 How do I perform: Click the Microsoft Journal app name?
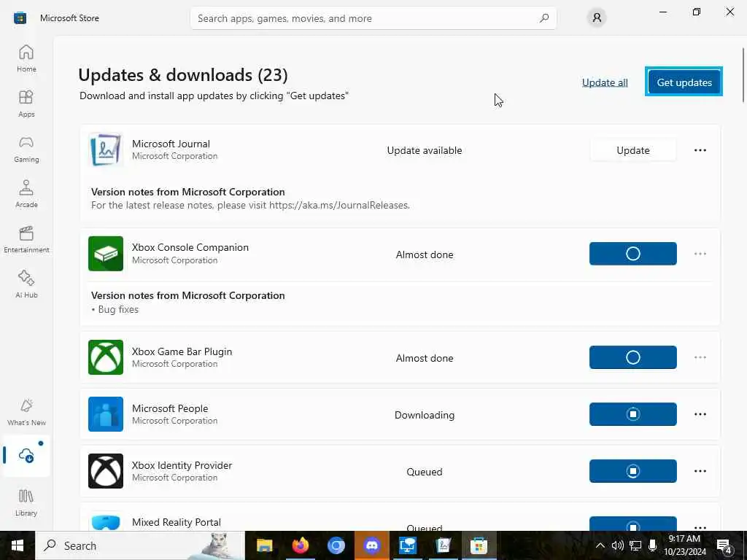[x=171, y=144]
